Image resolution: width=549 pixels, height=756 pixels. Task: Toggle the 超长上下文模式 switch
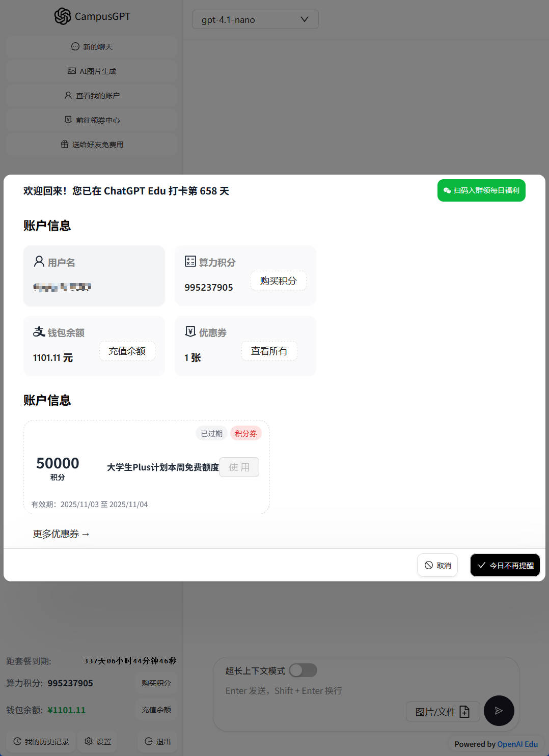coord(303,670)
